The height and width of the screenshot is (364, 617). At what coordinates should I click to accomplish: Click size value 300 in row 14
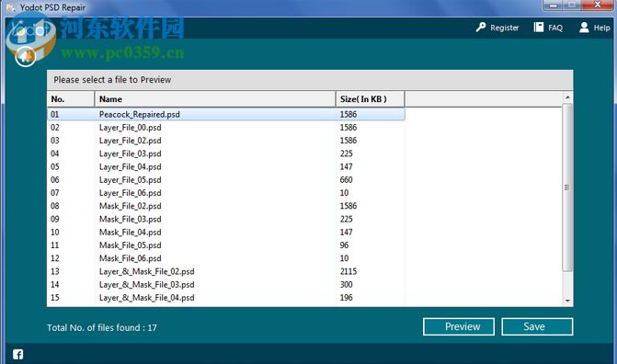click(x=347, y=285)
